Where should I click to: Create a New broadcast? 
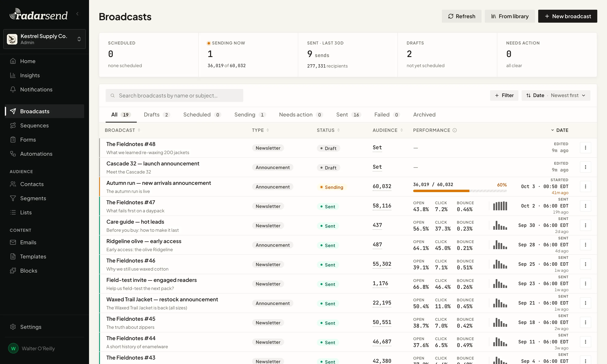(x=568, y=16)
